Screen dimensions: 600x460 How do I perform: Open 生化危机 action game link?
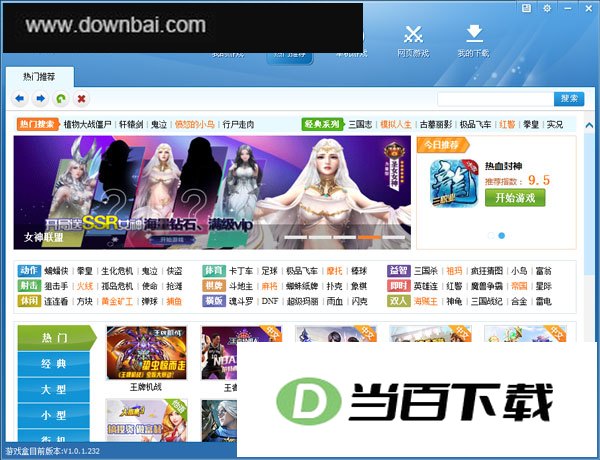point(117,271)
